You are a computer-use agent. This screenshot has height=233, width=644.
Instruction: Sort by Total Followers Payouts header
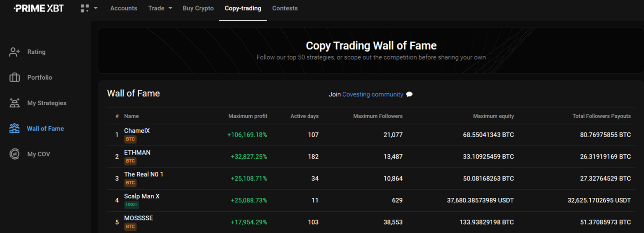click(x=602, y=116)
